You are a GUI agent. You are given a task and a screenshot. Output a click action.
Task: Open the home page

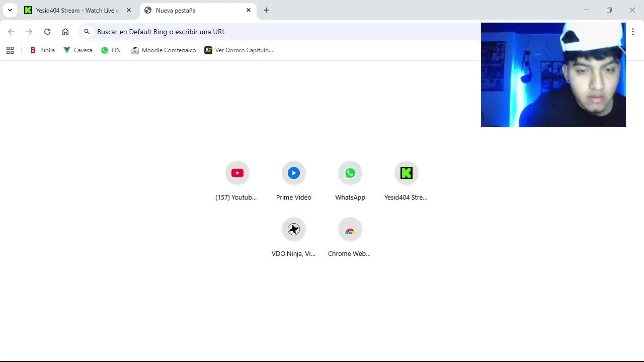click(x=65, y=32)
